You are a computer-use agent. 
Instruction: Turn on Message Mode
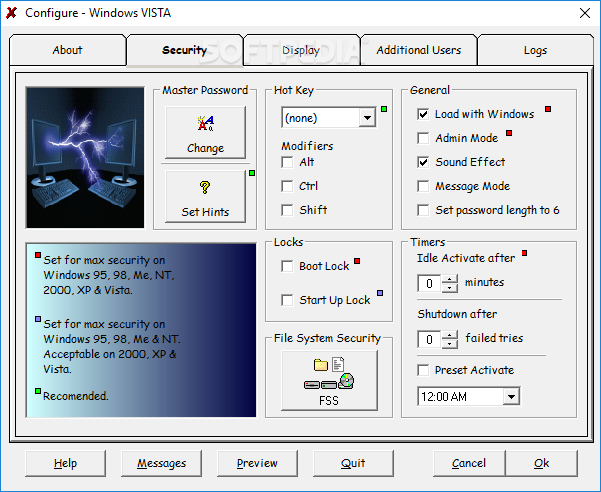423,186
